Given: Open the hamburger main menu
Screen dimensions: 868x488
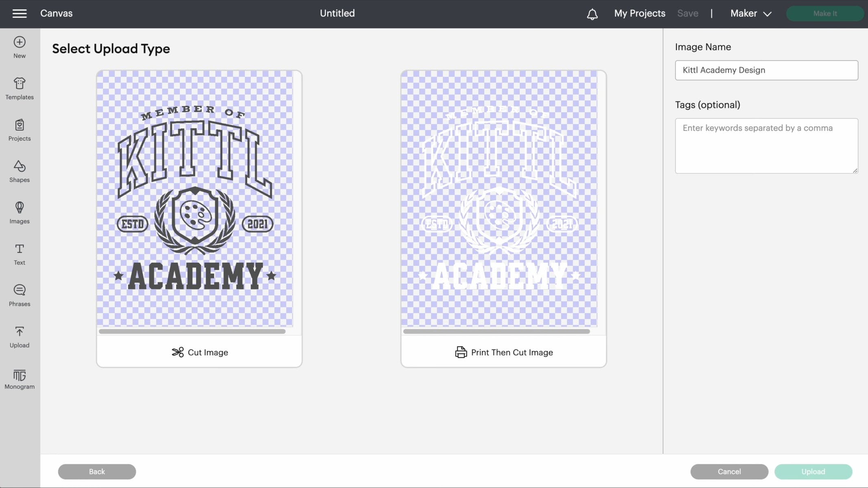Looking at the screenshot, I should pos(20,13).
